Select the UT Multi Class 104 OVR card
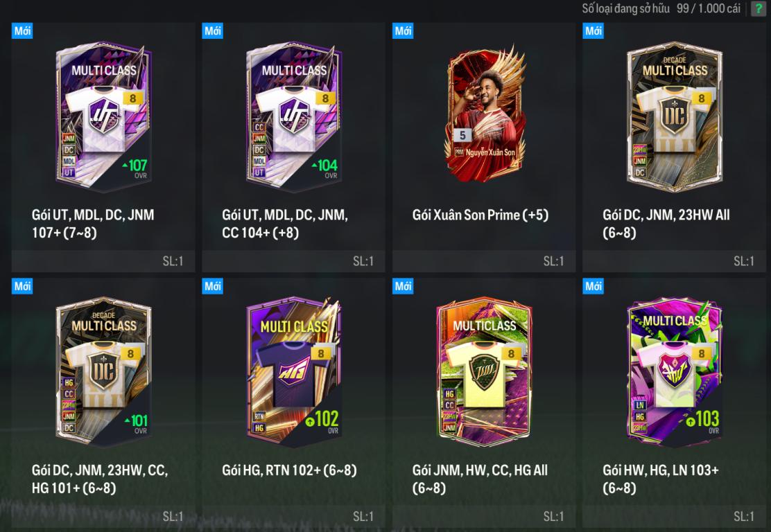This screenshot has height=532, width=771. tap(294, 117)
